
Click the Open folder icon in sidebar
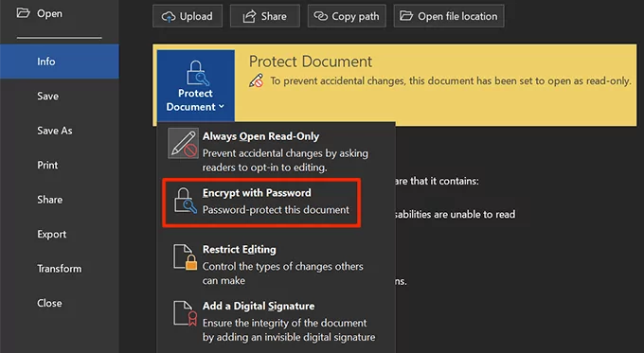23,13
